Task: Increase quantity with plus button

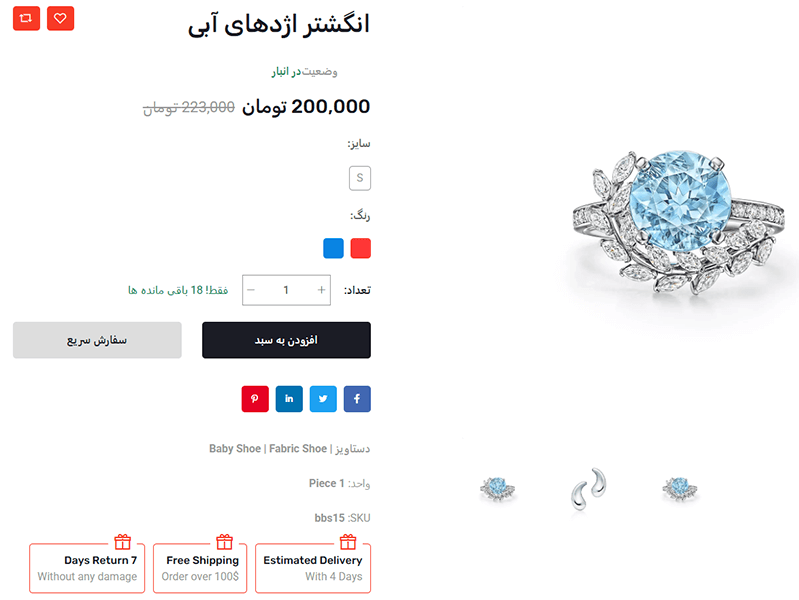Action: [321, 290]
